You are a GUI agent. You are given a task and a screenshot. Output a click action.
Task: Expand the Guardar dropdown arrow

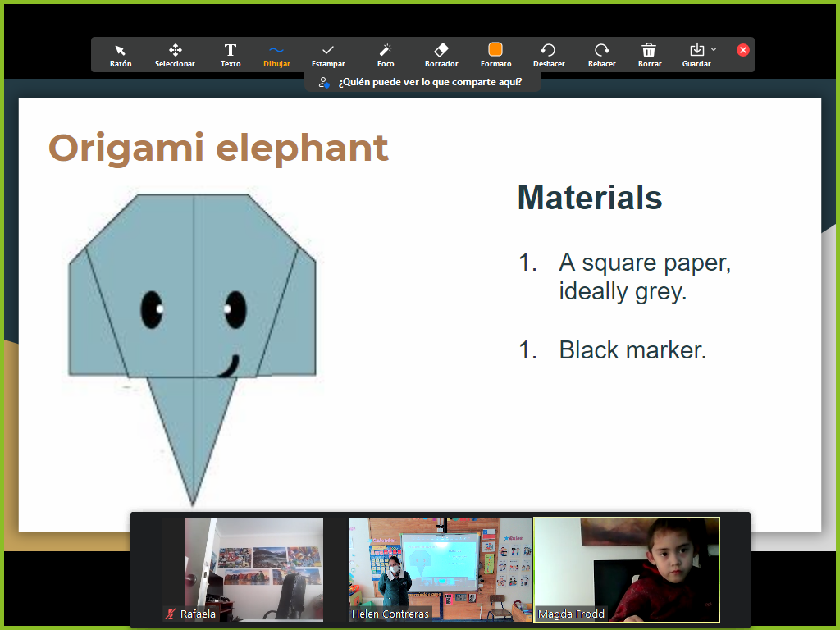point(714,50)
